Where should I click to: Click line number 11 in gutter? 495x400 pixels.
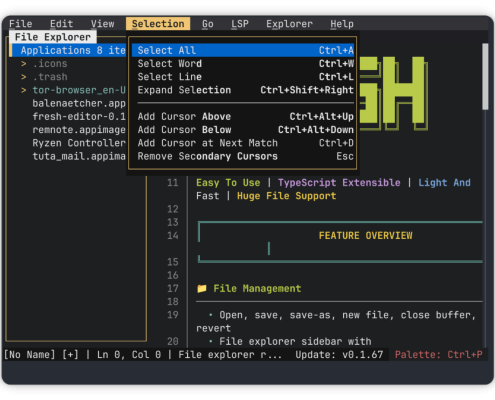tap(173, 183)
